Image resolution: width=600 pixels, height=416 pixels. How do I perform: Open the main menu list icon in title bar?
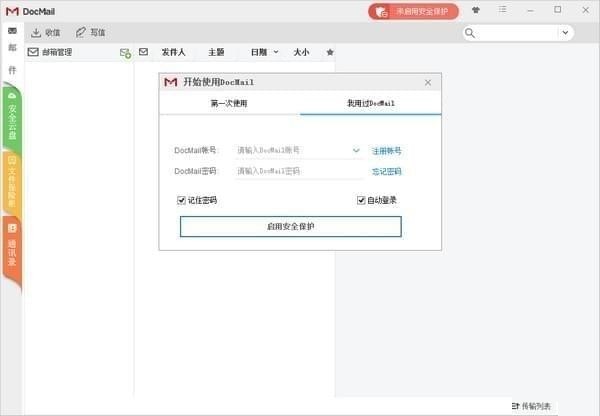pyautogui.click(x=502, y=10)
